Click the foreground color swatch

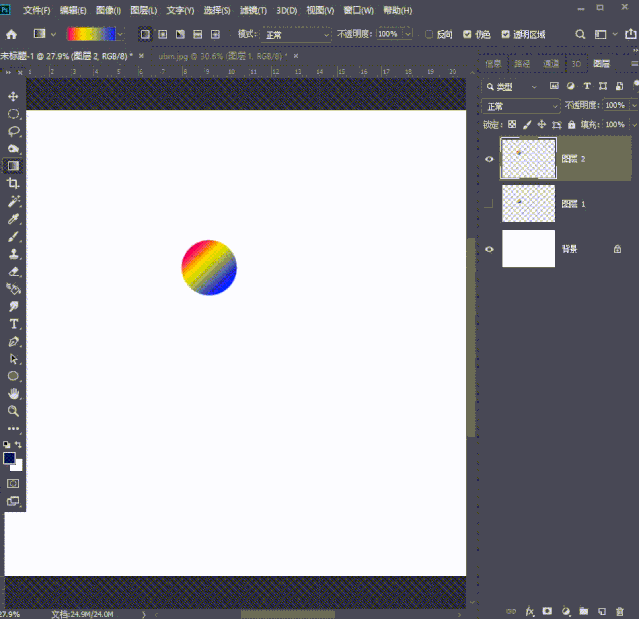[x=9, y=458]
